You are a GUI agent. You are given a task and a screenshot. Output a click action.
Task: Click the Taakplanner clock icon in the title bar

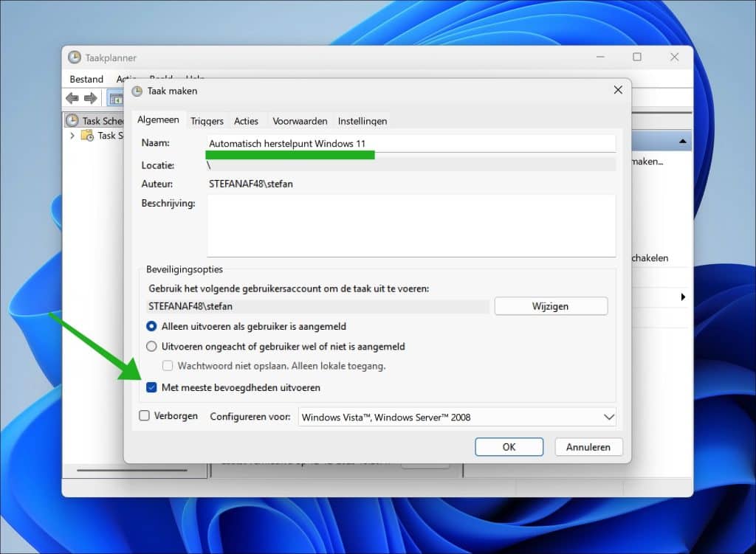(75, 57)
